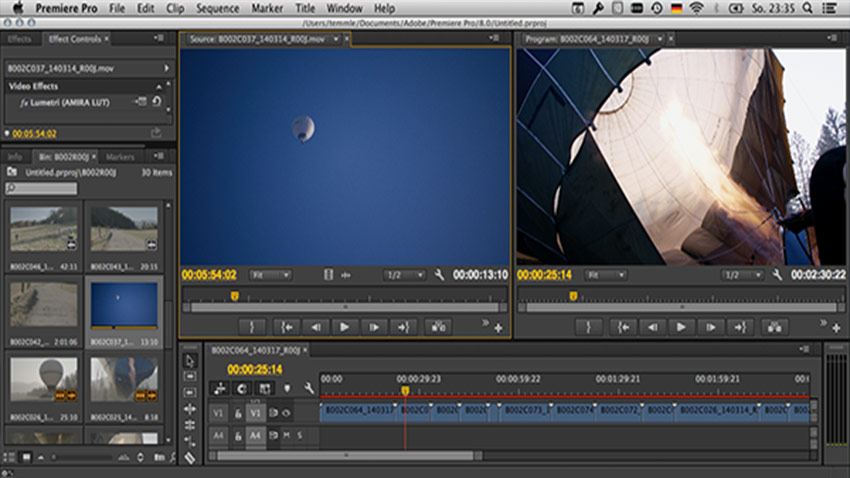Open Source monitor settings wrench

pyautogui.click(x=439, y=275)
